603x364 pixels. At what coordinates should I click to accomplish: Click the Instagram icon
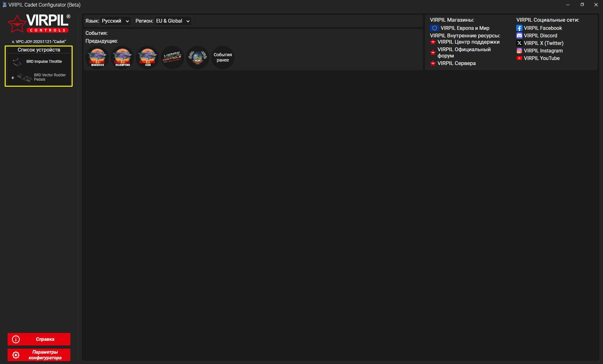pyautogui.click(x=519, y=51)
